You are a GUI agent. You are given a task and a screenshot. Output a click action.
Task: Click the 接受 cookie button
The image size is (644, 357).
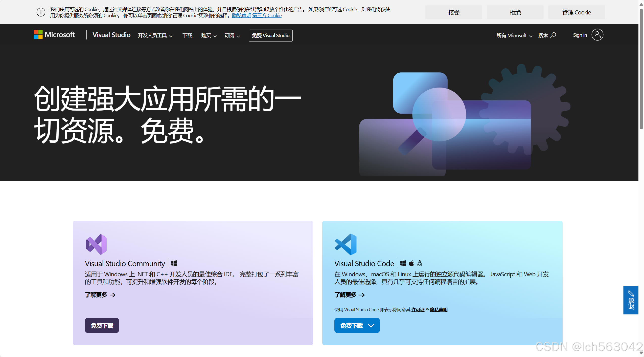[x=453, y=12]
